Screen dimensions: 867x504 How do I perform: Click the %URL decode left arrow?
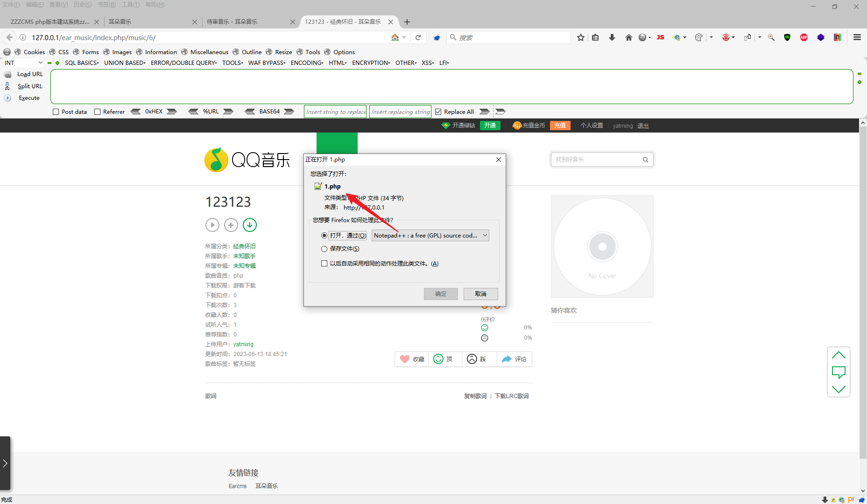point(193,112)
